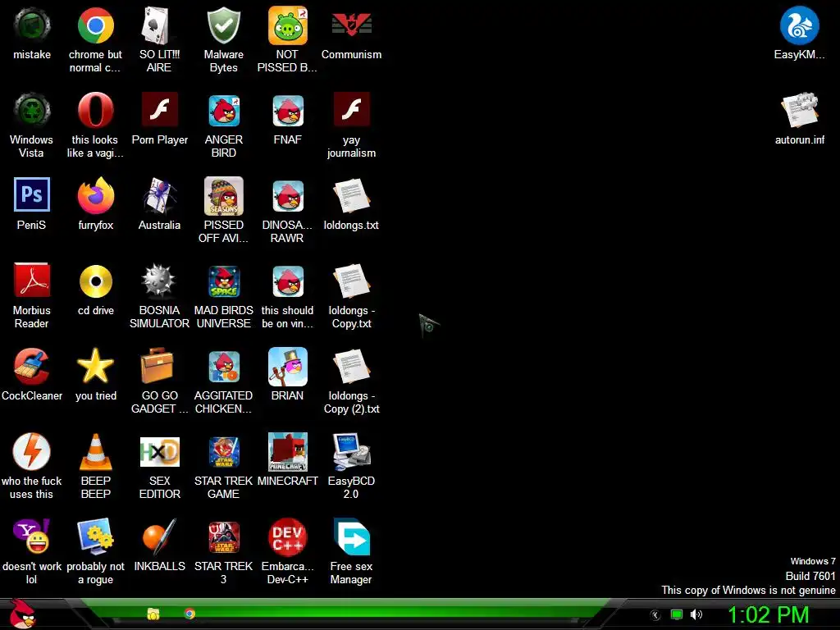Viewport: 840px width, 630px height.
Task: Show hidden tray icons arrow
Action: pyautogui.click(x=655, y=615)
